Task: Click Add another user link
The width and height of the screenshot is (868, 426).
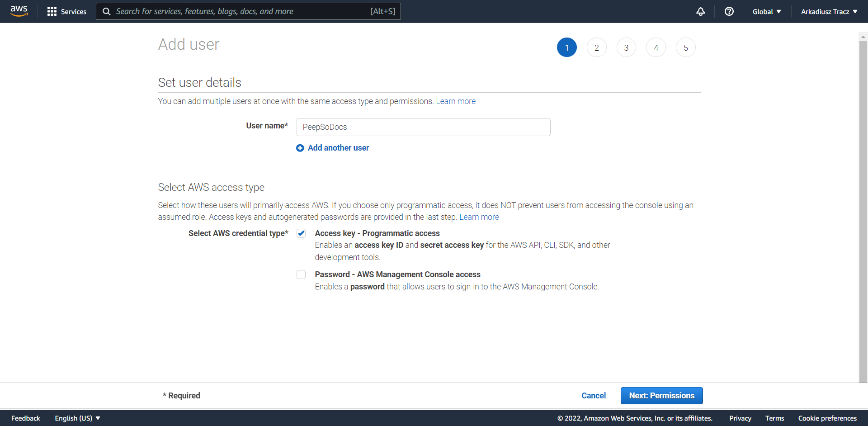Action: [338, 148]
